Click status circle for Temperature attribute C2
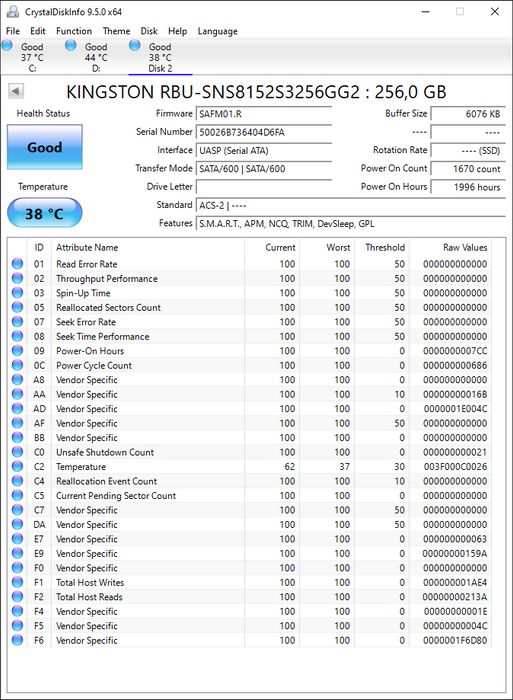Image resolution: width=513 pixels, height=700 pixels. coord(17,467)
